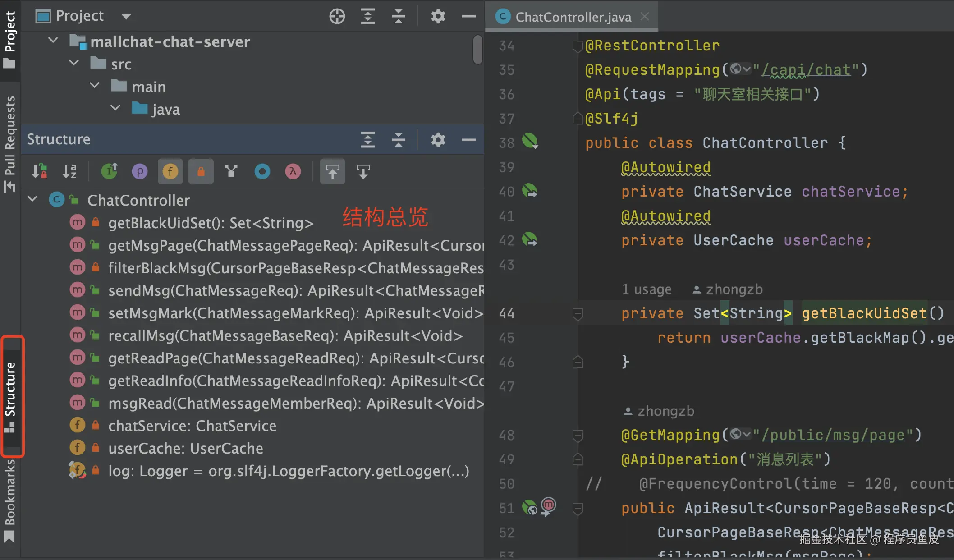Click the /public/msg/page URL link

point(833,435)
